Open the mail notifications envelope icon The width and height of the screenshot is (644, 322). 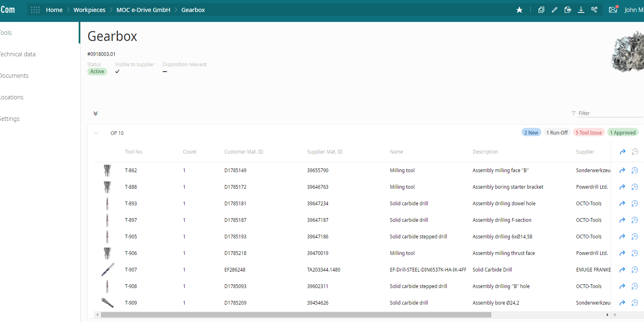point(613,10)
